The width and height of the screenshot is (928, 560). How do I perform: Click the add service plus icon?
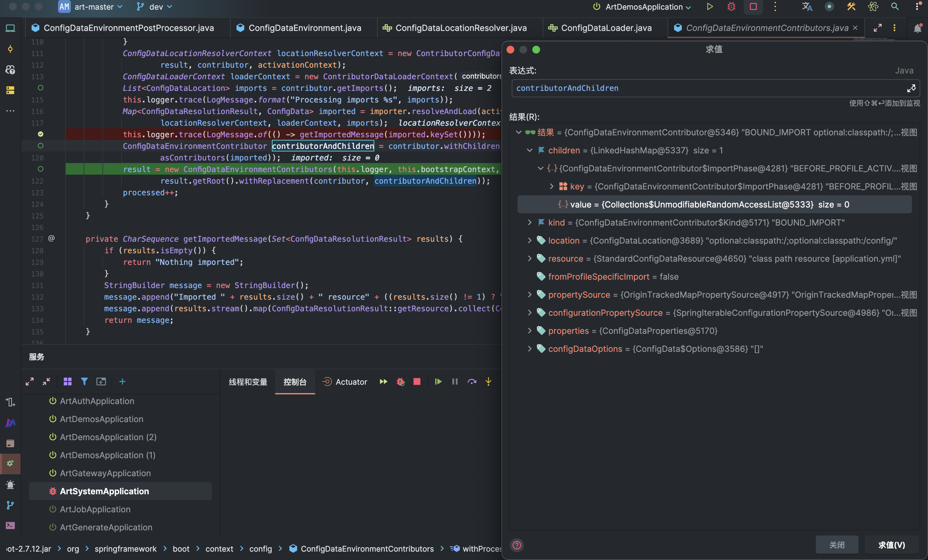click(x=122, y=381)
